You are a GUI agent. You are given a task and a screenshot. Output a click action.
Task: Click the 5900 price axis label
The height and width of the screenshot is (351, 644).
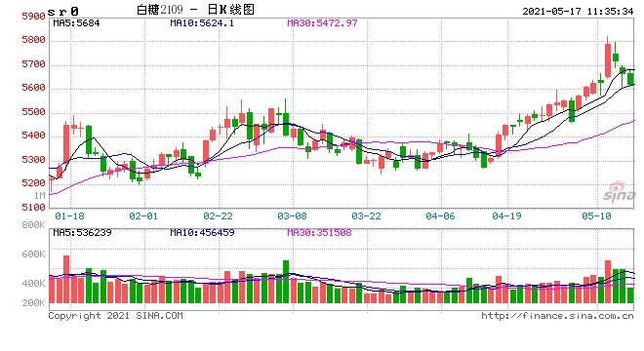33,17
